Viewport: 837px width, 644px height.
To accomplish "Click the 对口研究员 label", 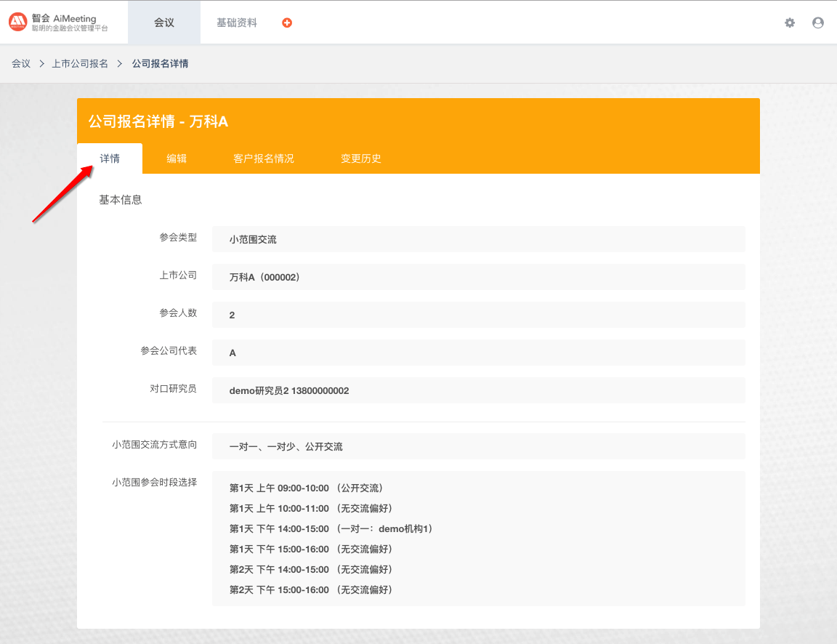I will tap(174, 388).
